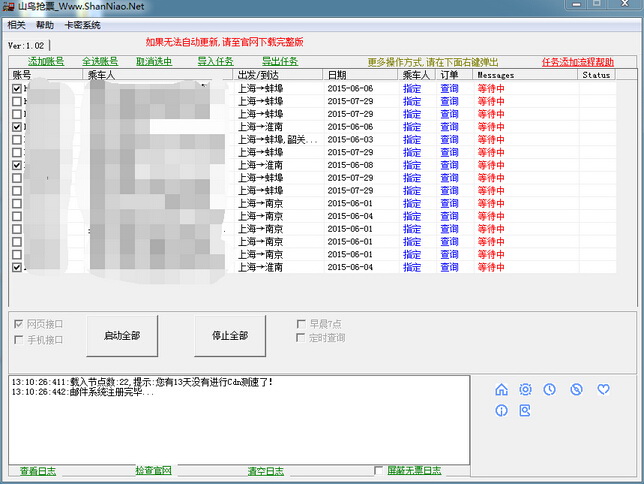The height and width of the screenshot is (485, 644).
Task: Select the 上海→蚌埠,韶关... route cell
Action: tap(278, 140)
